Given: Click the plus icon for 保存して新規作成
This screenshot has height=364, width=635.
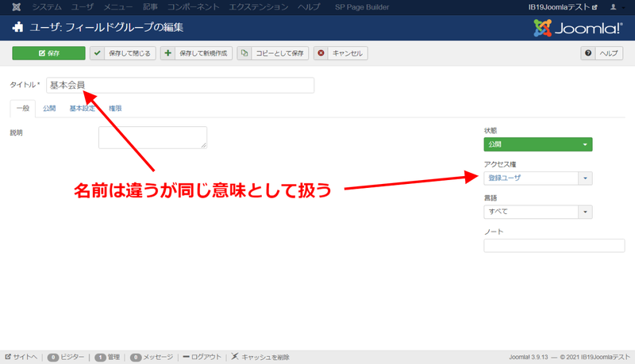Looking at the screenshot, I should point(167,53).
